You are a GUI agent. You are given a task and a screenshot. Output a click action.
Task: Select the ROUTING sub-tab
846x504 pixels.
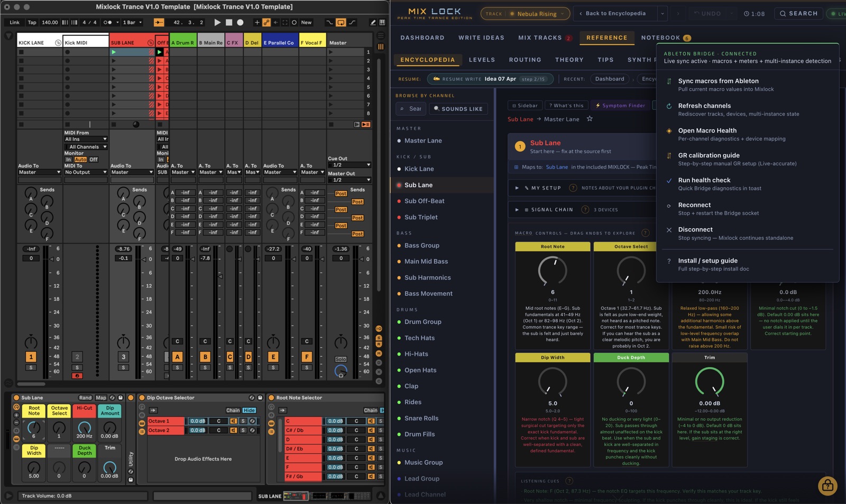pos(525,60)
